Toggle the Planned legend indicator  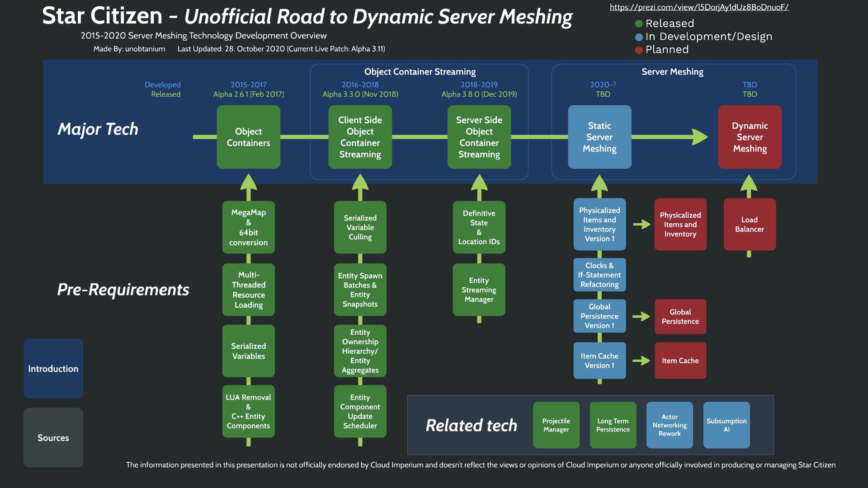pyautogui.click(x=638, y=50)
